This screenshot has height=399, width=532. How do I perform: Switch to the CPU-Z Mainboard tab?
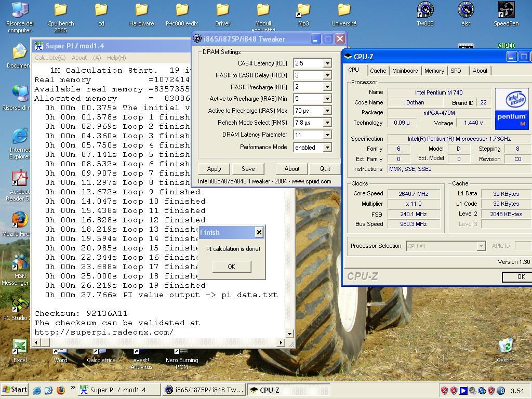tap(405, 71)
